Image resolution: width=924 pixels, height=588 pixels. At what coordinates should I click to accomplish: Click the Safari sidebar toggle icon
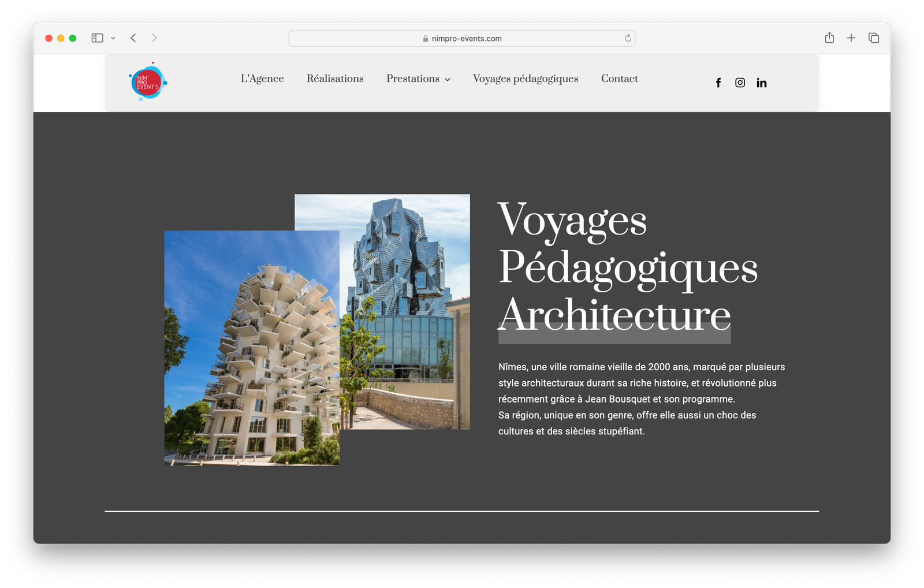click(97, 38)
